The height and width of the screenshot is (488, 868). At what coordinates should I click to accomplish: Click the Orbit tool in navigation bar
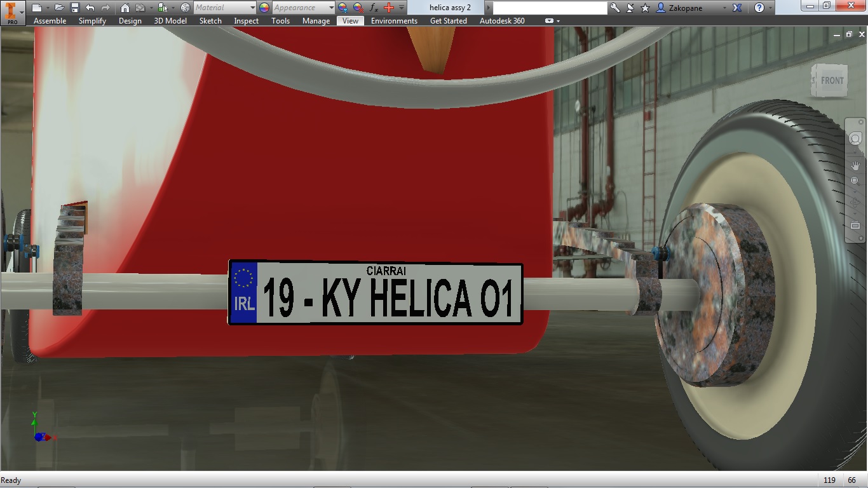tap(855, 203)
